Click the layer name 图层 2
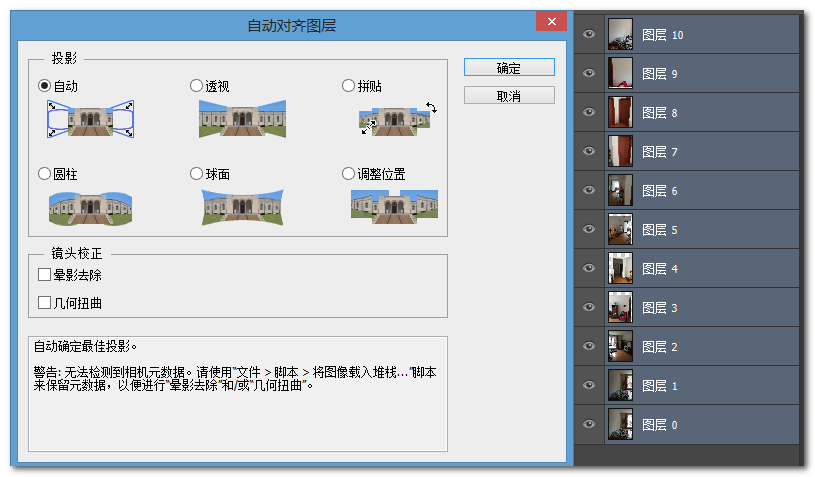 tap(660, 347)
